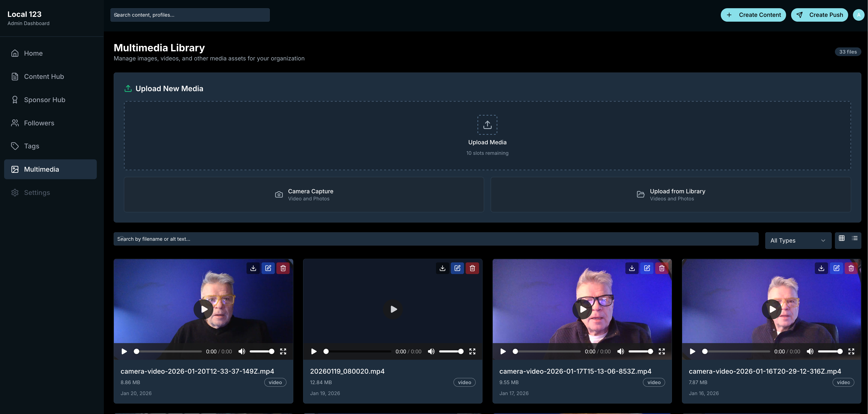Click the Upload Media drop zone icon
Viewport: 868px width, 414px height.
coord(487,124)
